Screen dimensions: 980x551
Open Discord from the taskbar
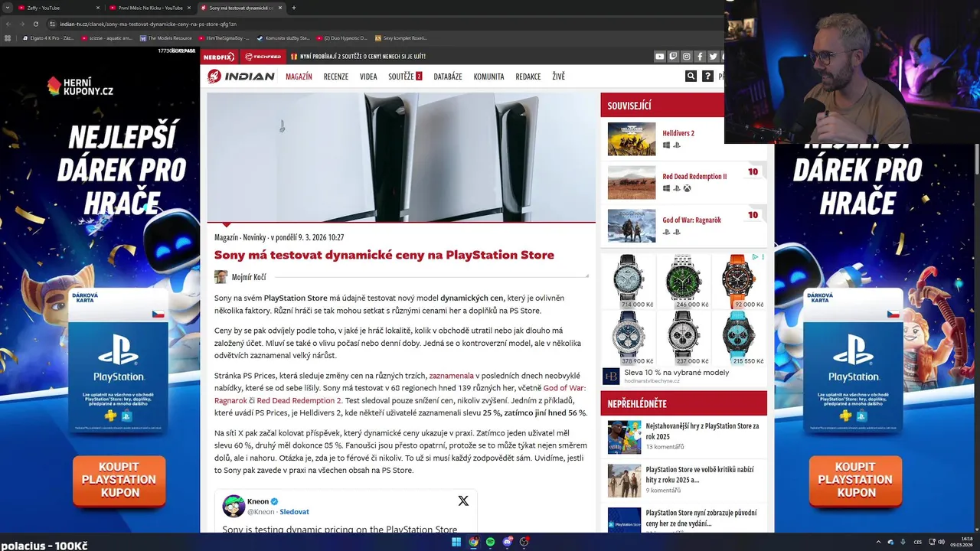pyautogui.click(x=507, y=542)
